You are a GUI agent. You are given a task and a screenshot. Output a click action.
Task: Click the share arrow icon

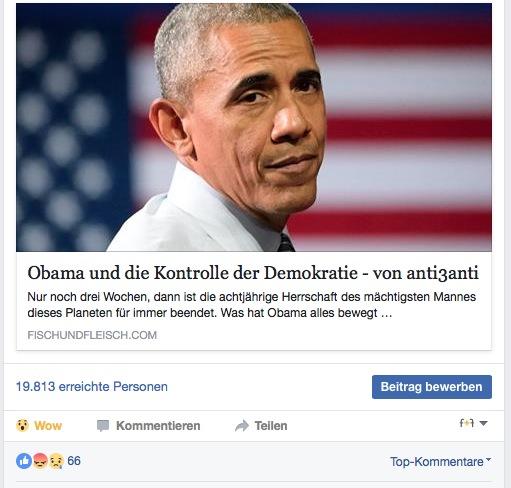coord(242,426)
